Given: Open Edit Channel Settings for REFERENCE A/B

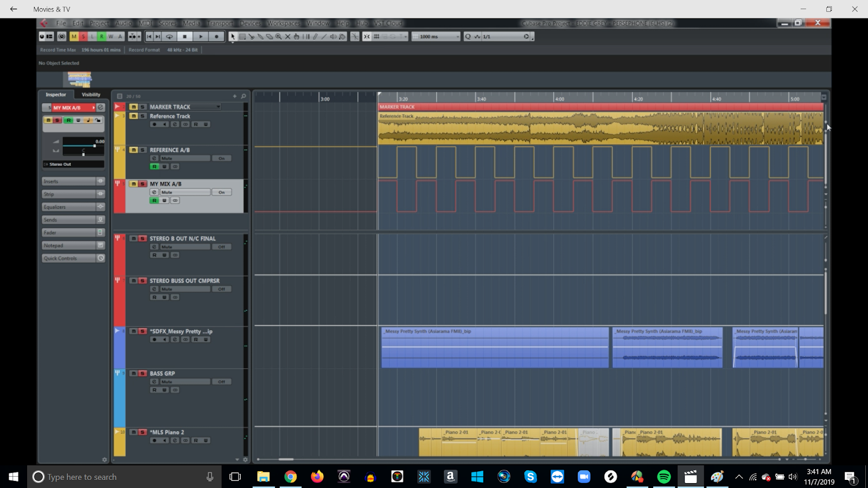Looking at the screenshot, I should 154,158.
